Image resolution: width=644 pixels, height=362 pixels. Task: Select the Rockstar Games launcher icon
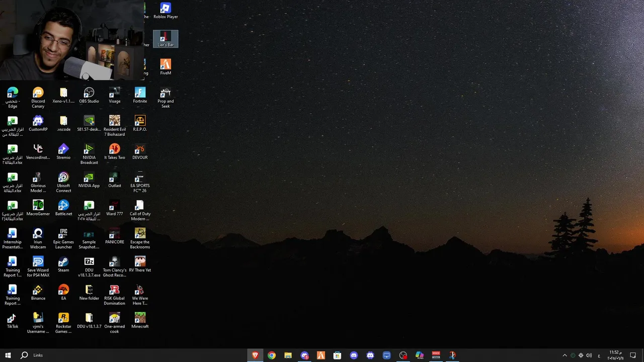pos(63,323)
